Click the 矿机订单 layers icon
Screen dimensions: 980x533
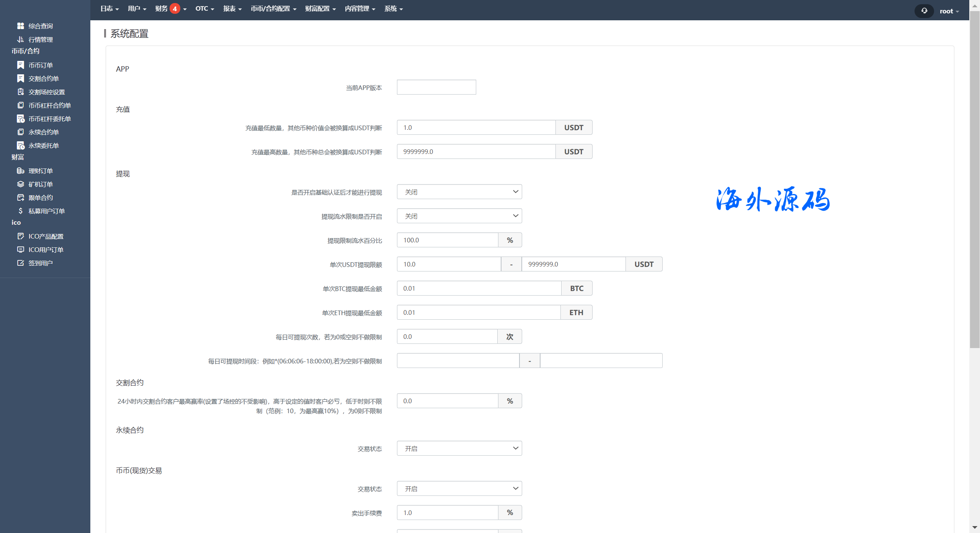pos(21,184)
